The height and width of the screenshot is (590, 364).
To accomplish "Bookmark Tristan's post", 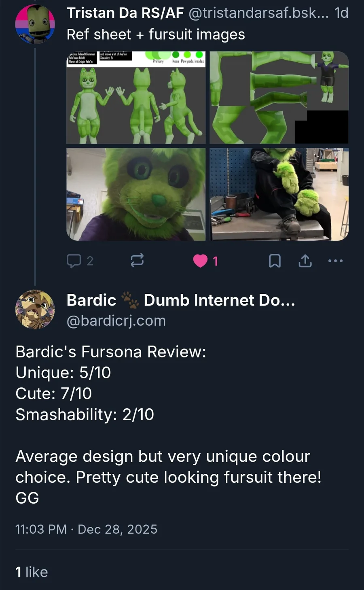I will [x=275, y=261].
